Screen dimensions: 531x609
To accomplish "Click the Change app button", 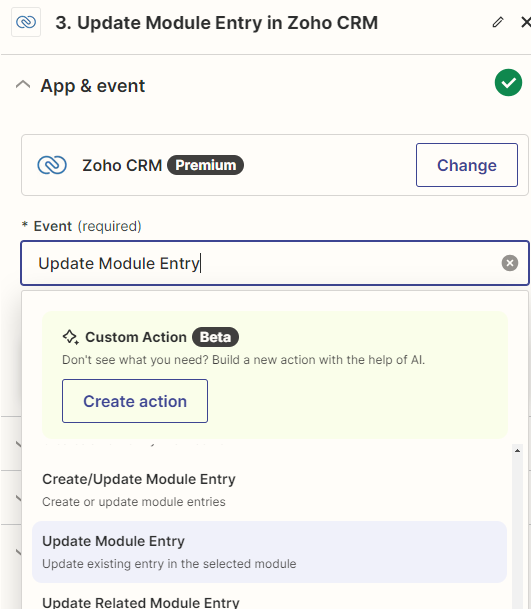I will click(x=467, y=165).
